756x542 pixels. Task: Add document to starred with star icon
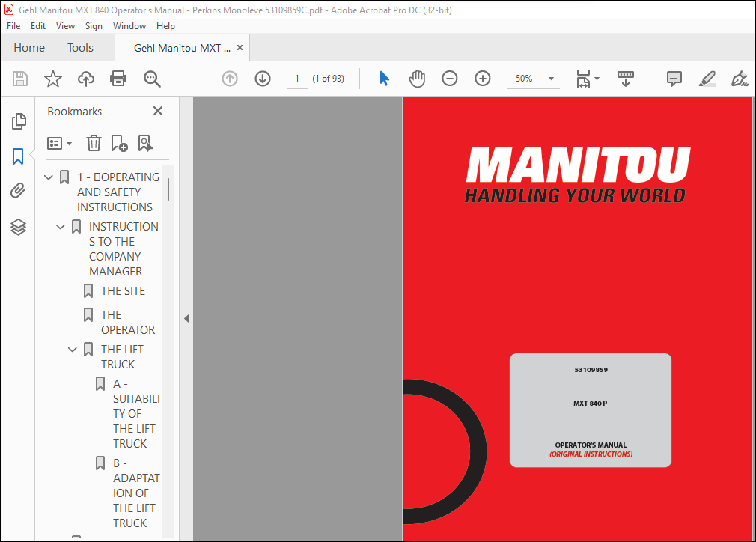click(53, 79)
